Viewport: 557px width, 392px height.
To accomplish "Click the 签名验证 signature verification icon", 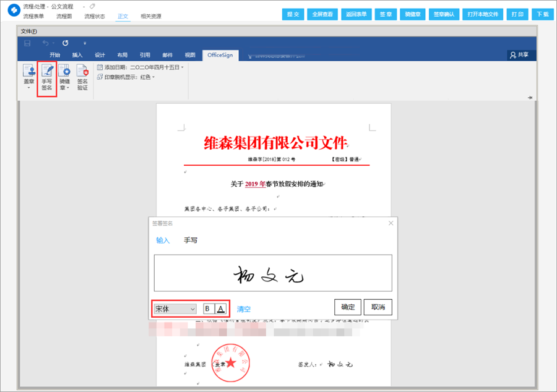I will (x=82, y=77).
